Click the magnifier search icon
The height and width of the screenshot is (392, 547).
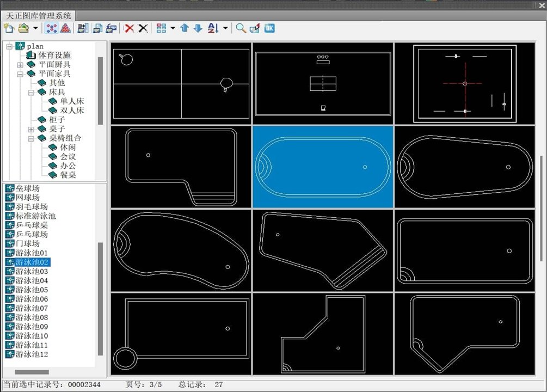(x=241, y=28)
